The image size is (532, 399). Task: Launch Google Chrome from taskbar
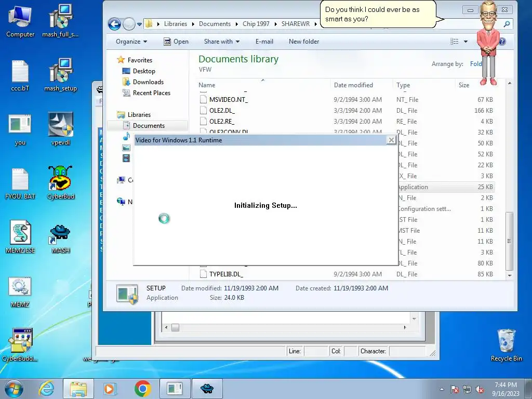[142, 389]
